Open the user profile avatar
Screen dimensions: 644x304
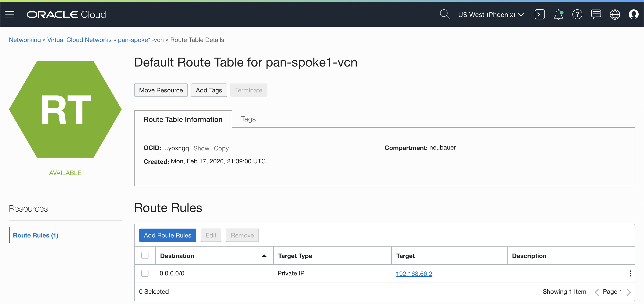[x=633, y=15]
